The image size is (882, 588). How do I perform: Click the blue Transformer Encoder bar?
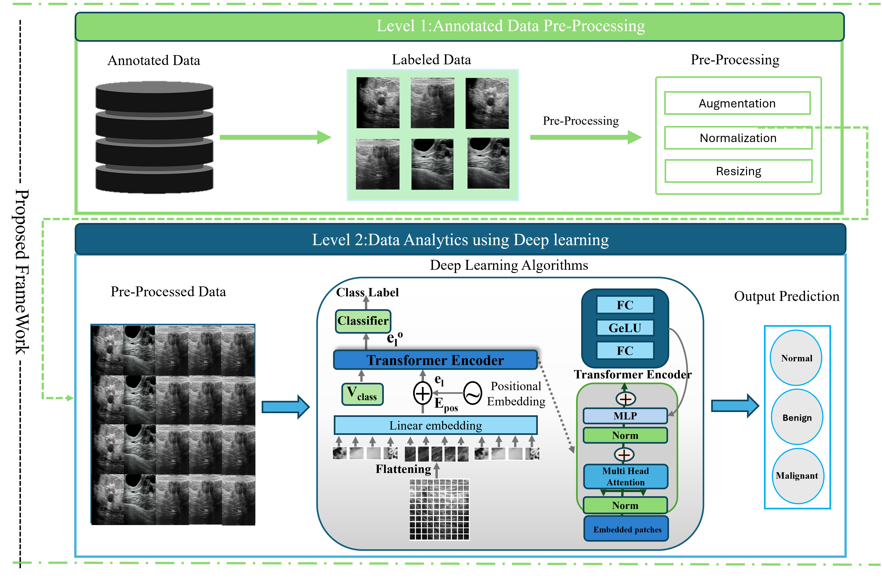[435, 360]
